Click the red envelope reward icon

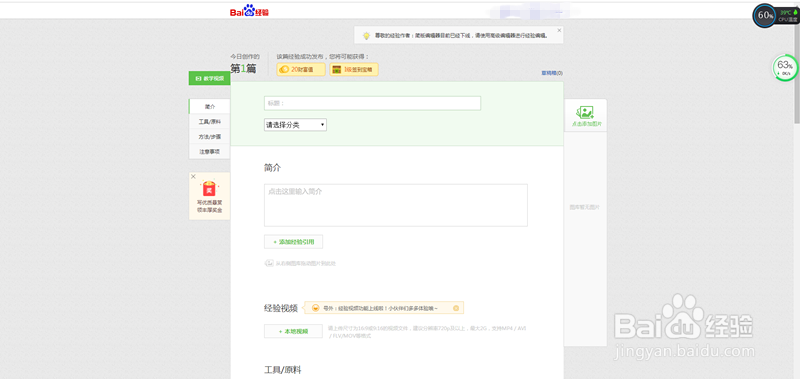pos(209,189)
